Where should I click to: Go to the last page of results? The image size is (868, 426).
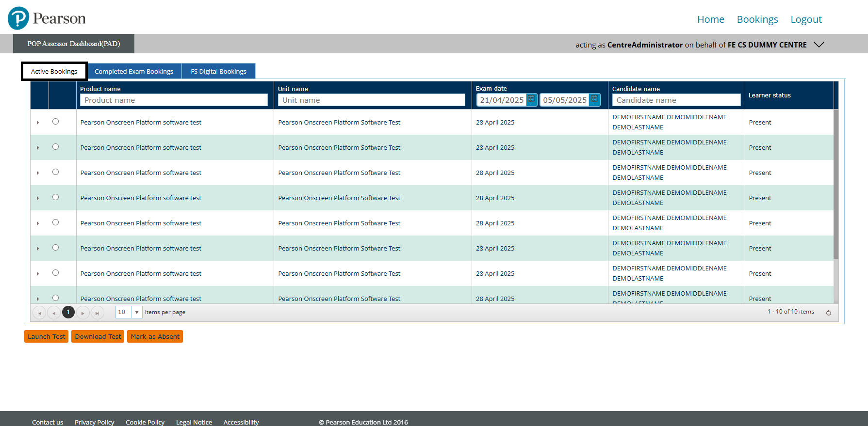point(98,313)
